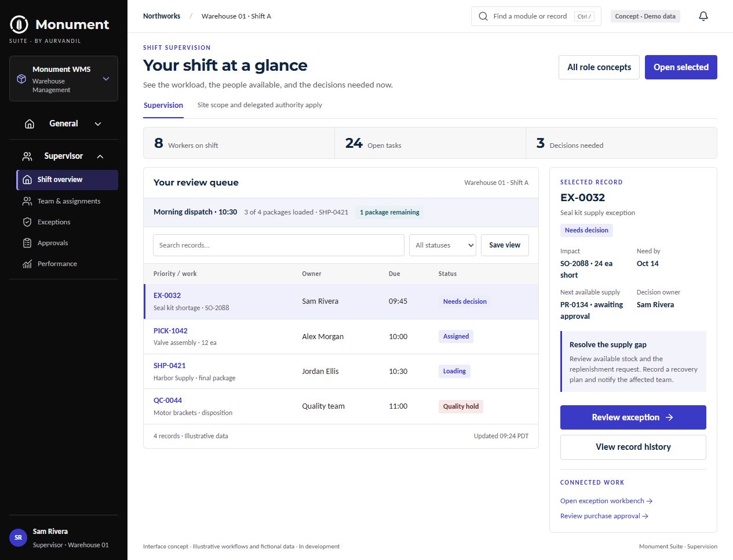Click the Team & assignments icon
The width and height of the screenshot is (733, 560).
coord(27,201)
